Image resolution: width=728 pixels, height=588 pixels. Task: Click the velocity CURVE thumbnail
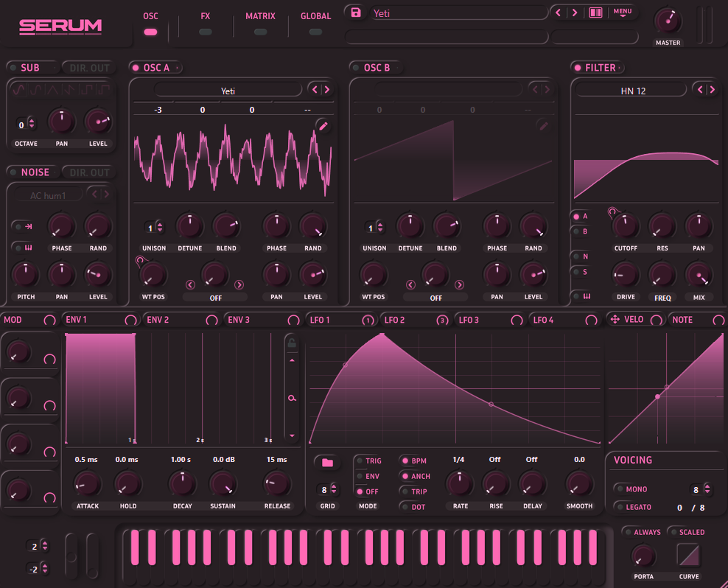coord(688,555)
